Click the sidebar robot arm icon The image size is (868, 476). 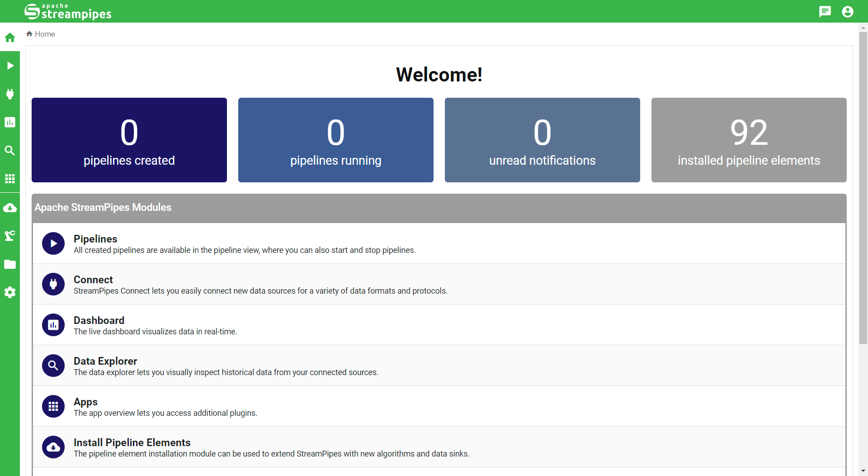(x=10, y=236)
